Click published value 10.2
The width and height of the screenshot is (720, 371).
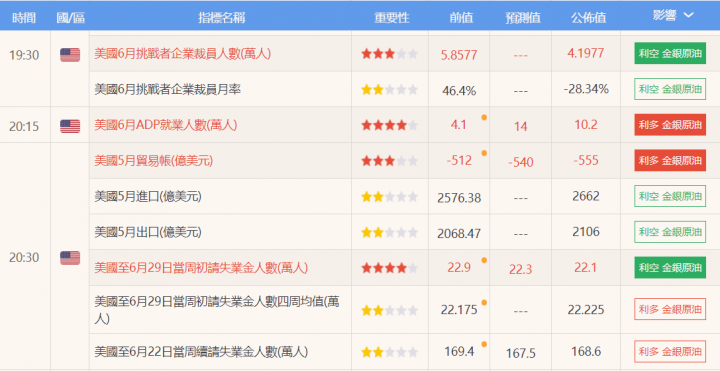[586, 125]
